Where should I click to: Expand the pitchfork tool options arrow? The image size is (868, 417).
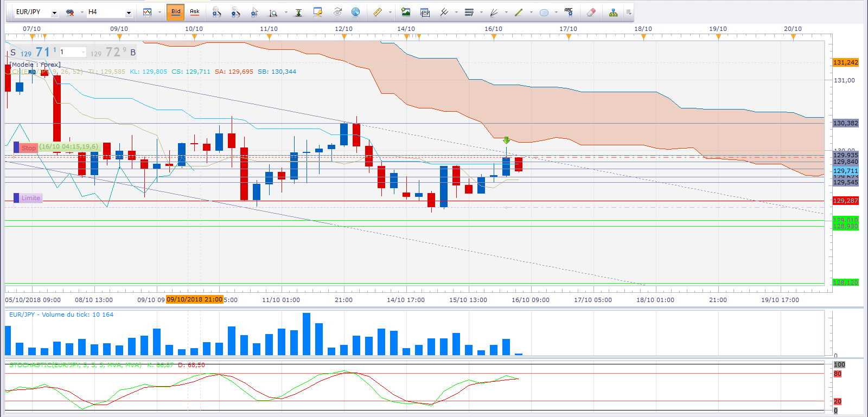coord(456,12)
